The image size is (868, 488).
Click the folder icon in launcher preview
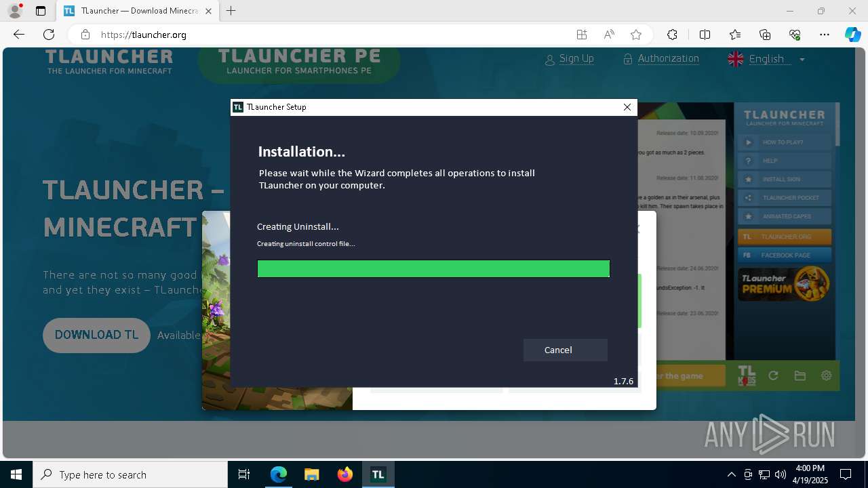click(x=800, y=375)
